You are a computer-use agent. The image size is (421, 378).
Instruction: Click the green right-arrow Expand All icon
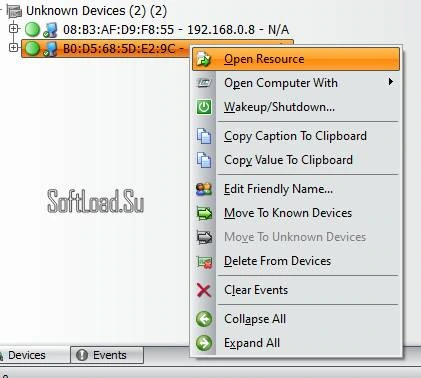pos(204,343)
